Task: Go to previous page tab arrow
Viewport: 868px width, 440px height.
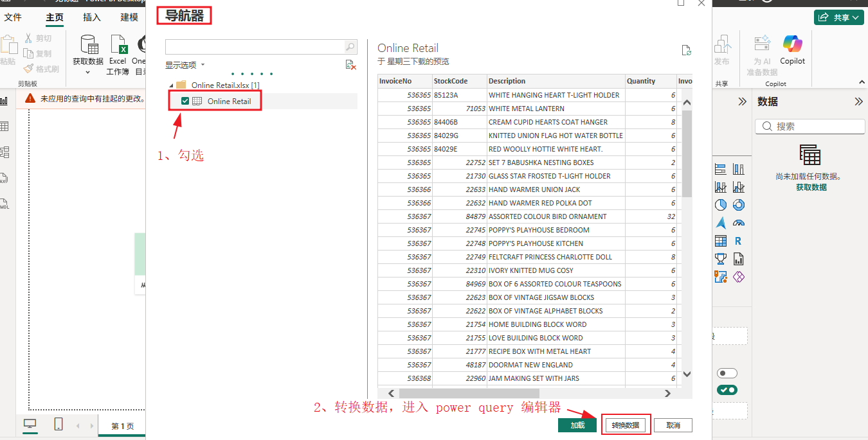Action: 78,425
